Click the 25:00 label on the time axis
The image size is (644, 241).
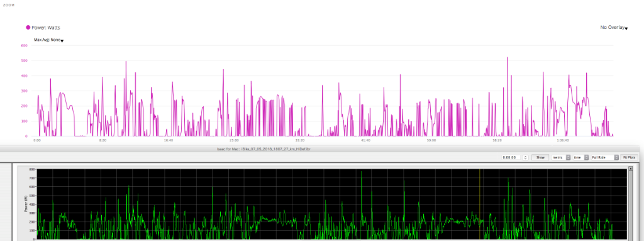(x=234, y=141)
